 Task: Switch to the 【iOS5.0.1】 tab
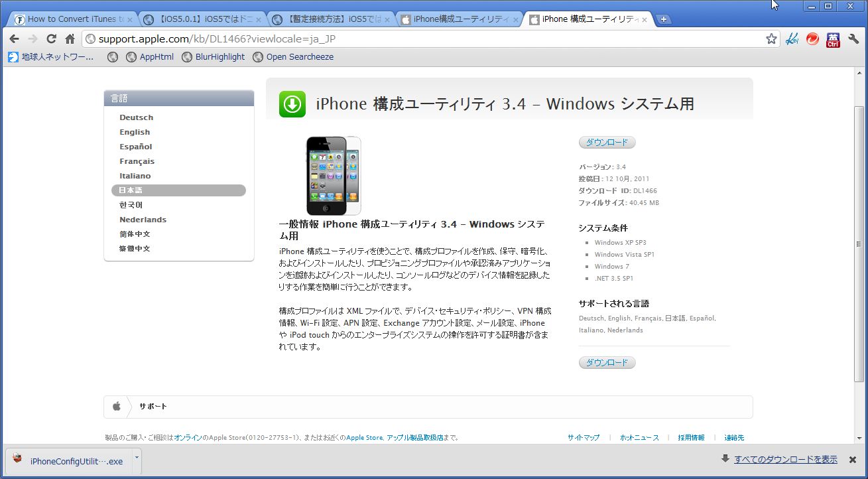coord(200,19)
